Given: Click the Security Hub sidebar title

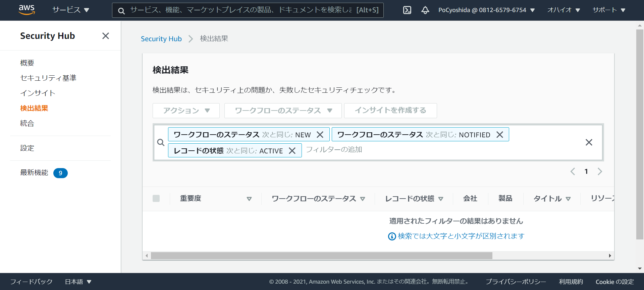Looking at the screenshot, I should tap(48, 36).
